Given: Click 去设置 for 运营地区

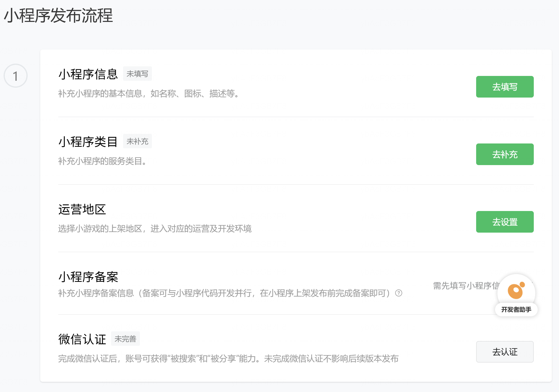Looking at the screenshot, I should pos(505,222).
